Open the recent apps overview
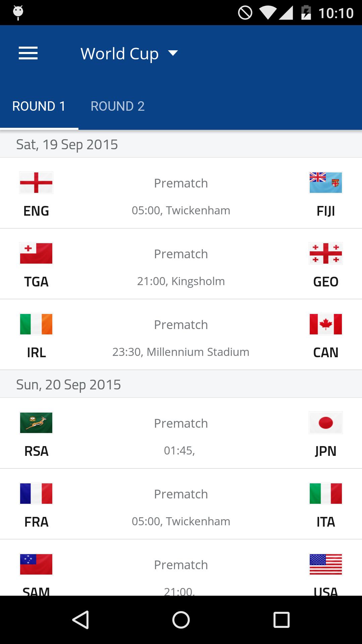 [x=281, y=620]
